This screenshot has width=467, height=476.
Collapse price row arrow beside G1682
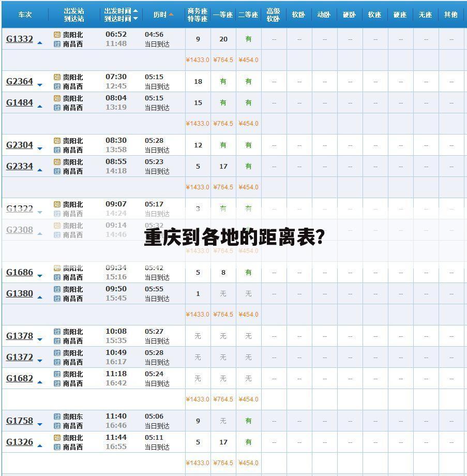click(x=40, y=382)
